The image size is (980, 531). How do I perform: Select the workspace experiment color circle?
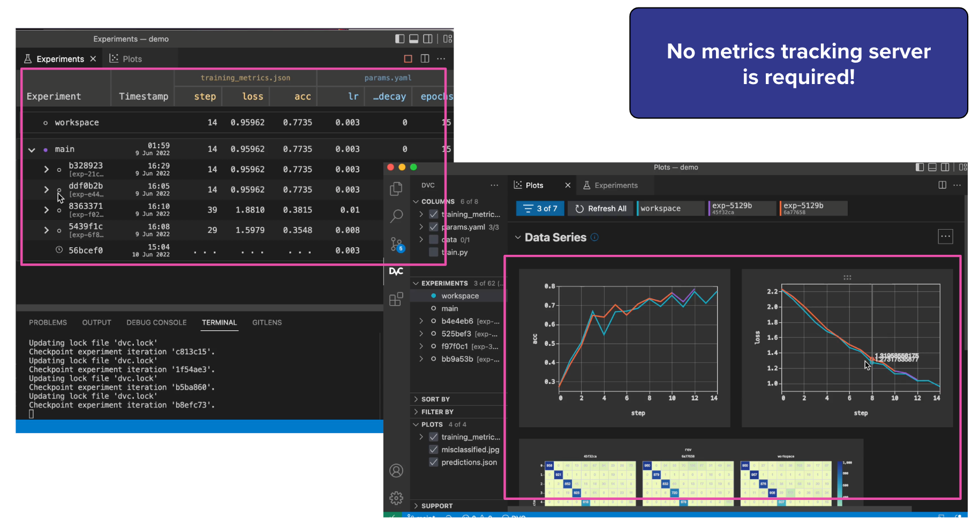pos(433,296)
